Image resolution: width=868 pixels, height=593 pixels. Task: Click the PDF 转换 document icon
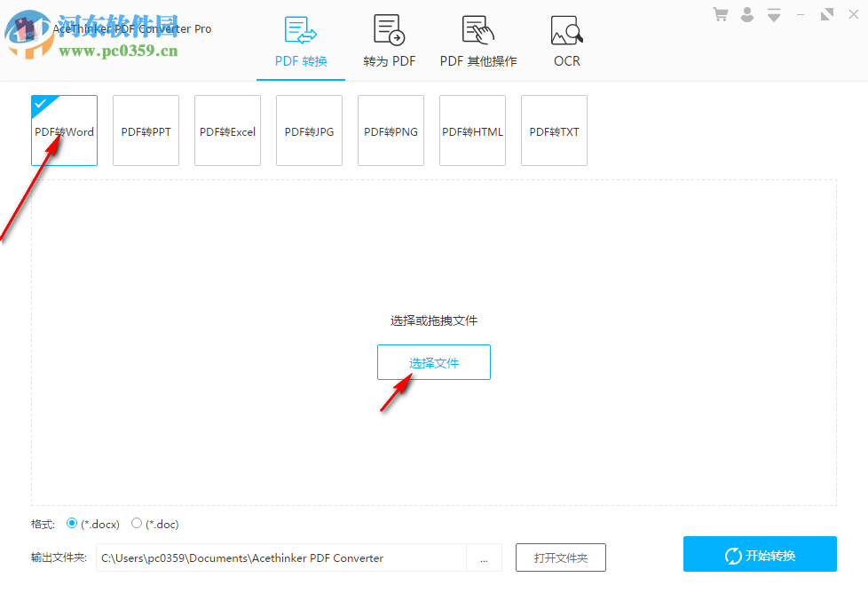[300, 28]
